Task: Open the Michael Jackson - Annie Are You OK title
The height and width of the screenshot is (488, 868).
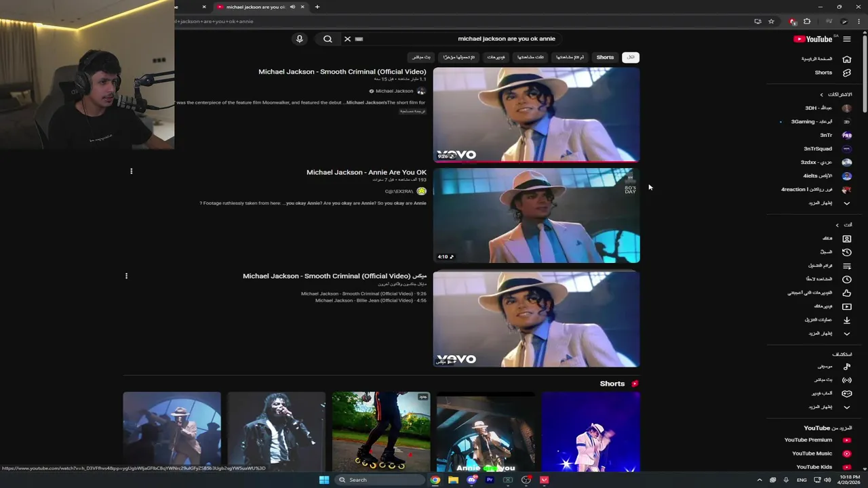Action: 366,172
